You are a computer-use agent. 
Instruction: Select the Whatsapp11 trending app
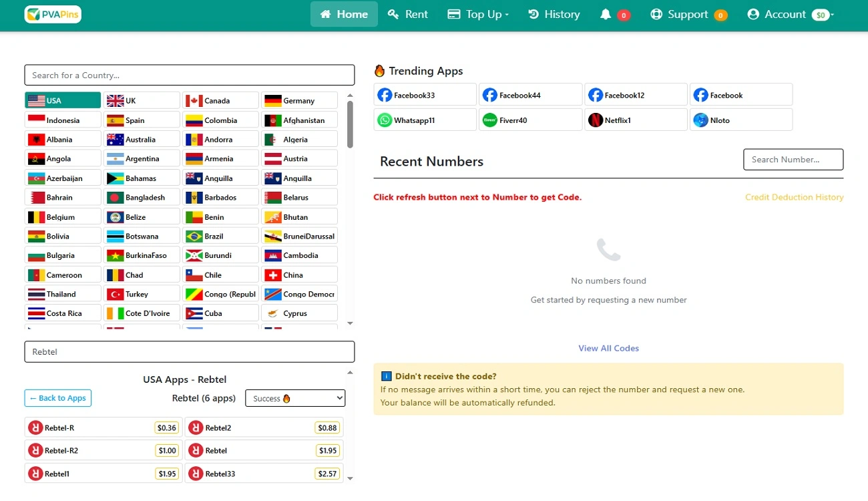(425, 120)
